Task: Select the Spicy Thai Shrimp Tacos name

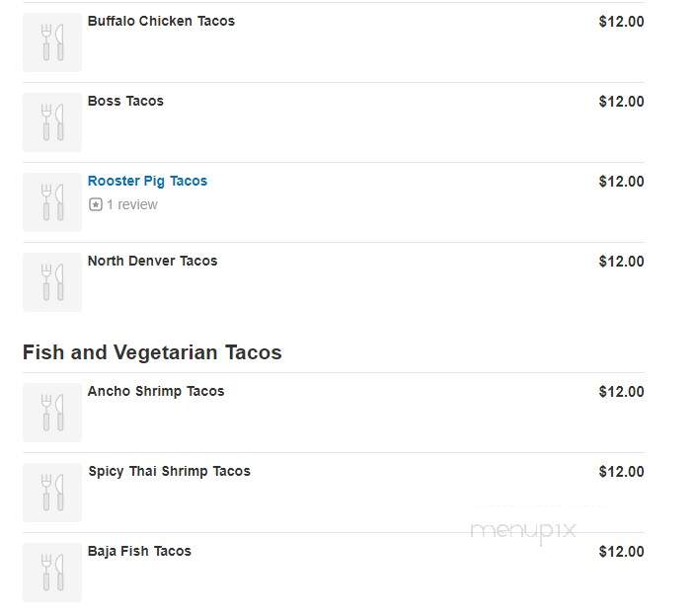Action: [x=169, y=471]
